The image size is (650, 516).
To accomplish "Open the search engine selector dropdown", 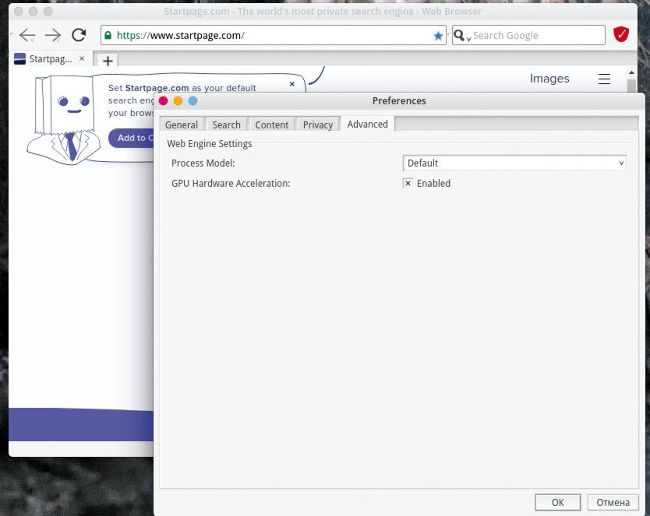I will [x=461, y=36].
